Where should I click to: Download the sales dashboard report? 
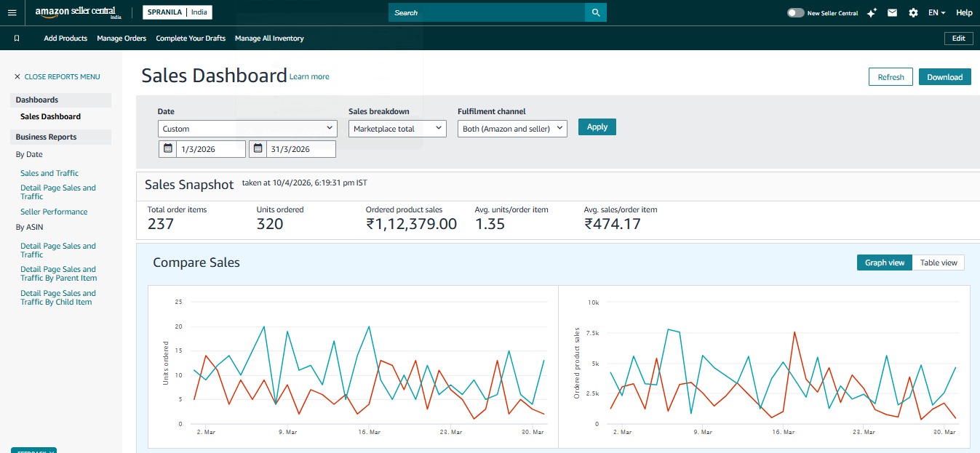944,77
